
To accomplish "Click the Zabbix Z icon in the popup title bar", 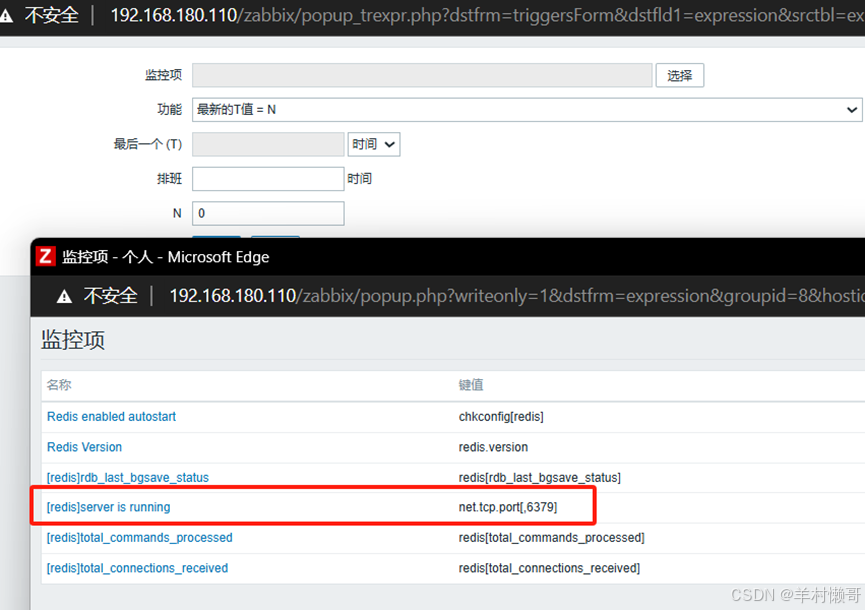I will coord(45,256).
